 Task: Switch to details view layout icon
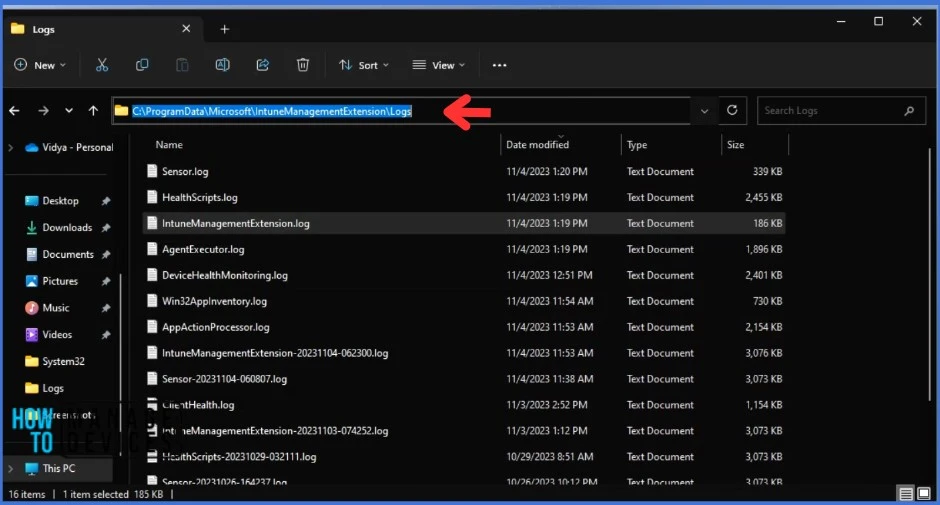906,494
